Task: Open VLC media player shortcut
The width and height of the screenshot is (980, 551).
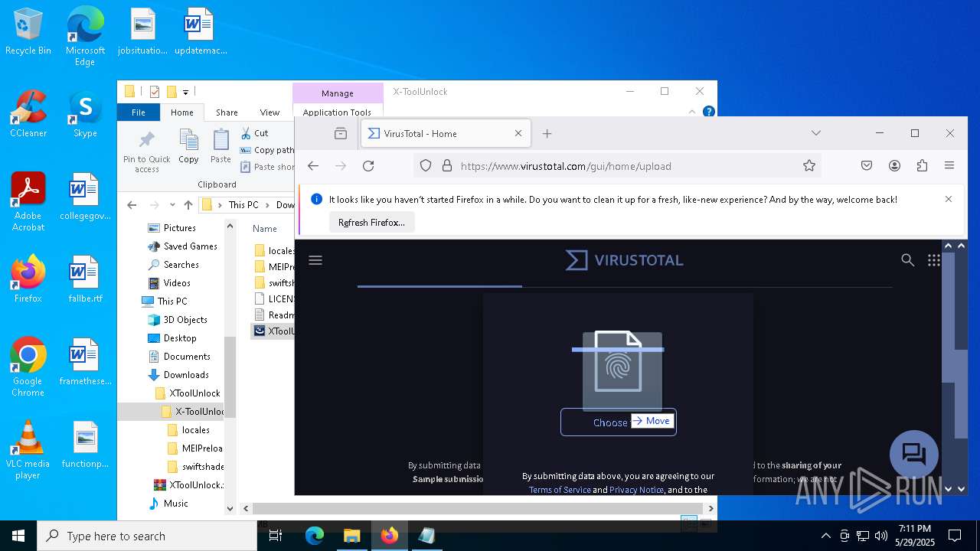Action: (28, 450)
